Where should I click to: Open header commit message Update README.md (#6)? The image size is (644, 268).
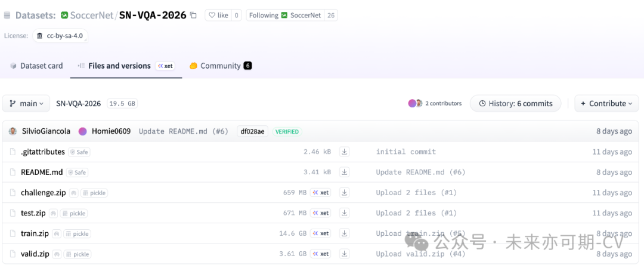[184, 131]
